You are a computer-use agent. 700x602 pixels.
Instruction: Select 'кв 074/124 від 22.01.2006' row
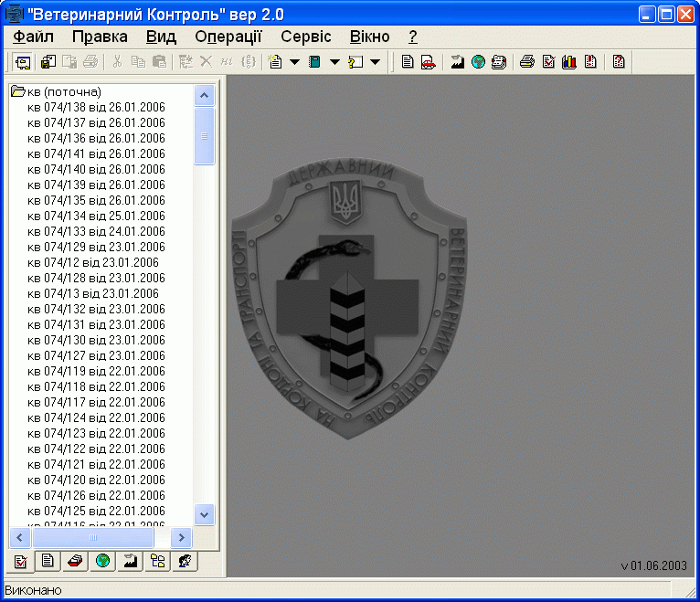click(97, 417)
